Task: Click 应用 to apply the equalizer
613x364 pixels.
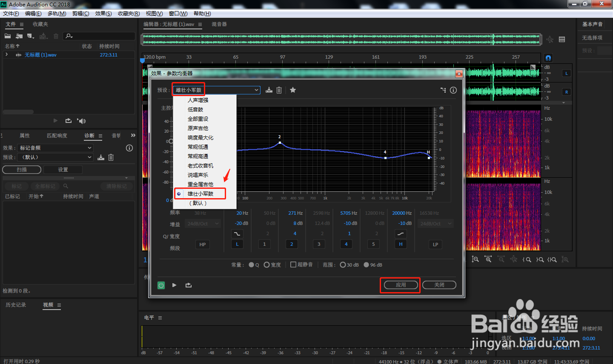Action: (x=401, y=285)
